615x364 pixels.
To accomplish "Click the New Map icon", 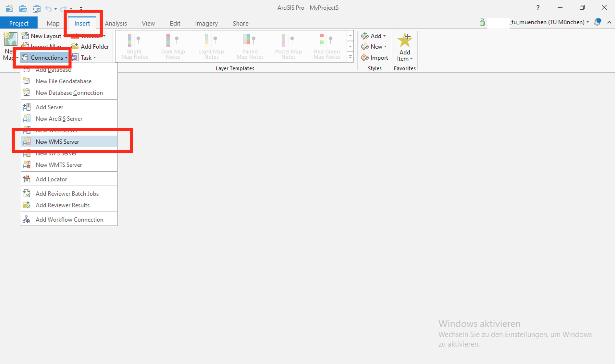I will (10, 39).
